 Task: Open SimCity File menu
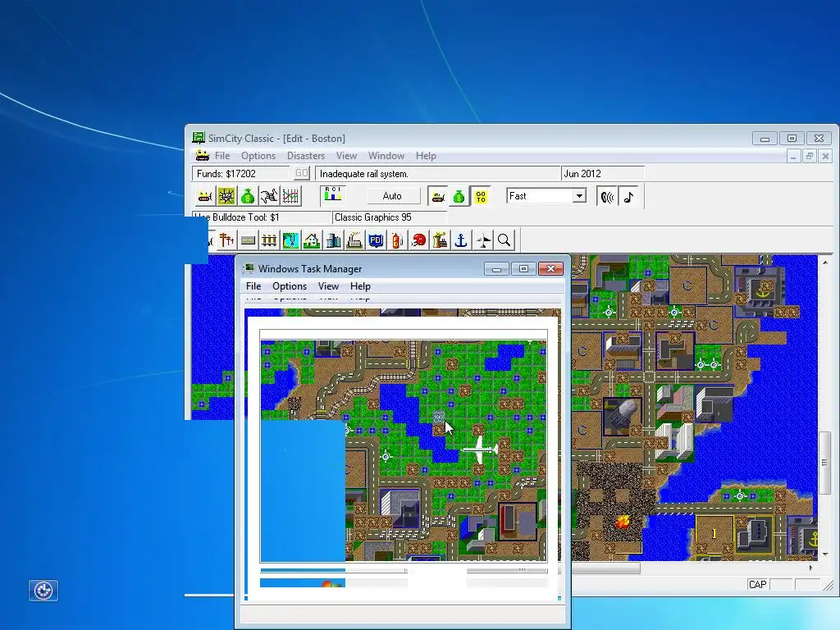pyautogui.click(x=222, y=155)
